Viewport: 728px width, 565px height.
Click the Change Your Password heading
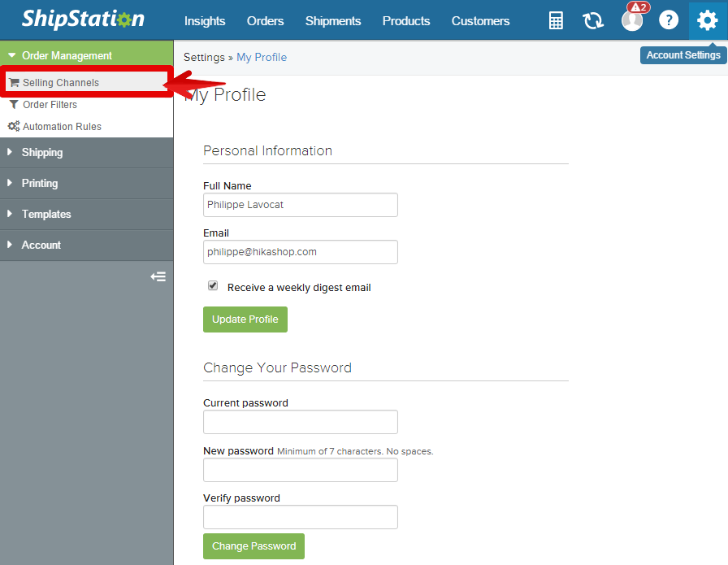tap(277, 367)
